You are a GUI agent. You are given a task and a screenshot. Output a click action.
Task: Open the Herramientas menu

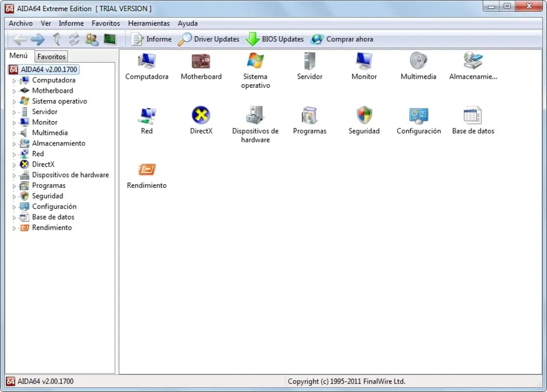tap(149, 23)
